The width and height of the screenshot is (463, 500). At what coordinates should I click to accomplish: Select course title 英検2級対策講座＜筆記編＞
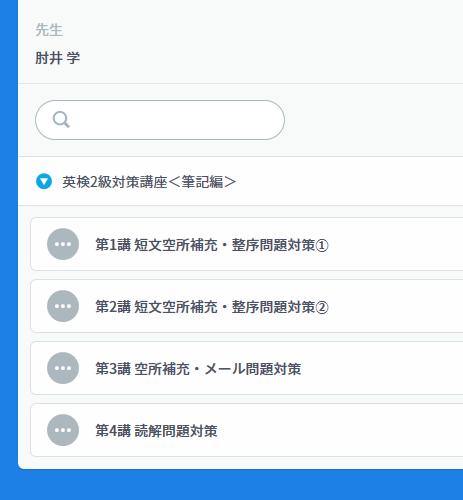tap(149, 182)
